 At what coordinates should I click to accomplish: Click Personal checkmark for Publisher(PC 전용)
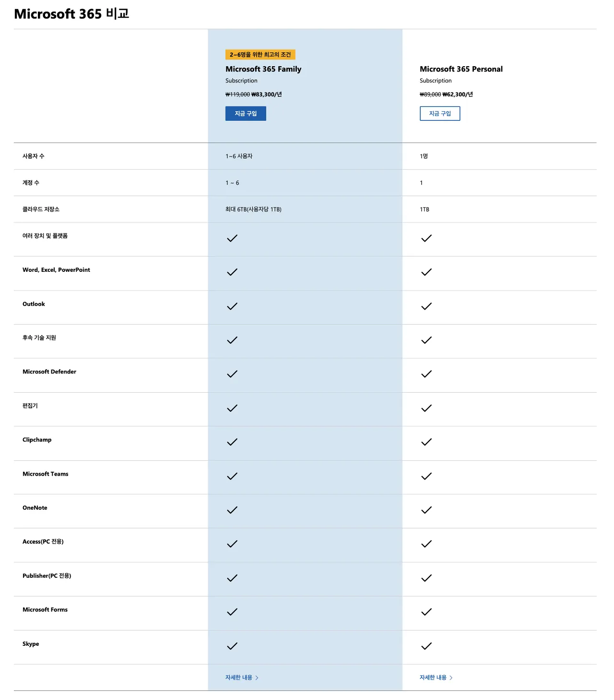click(426, 578)
